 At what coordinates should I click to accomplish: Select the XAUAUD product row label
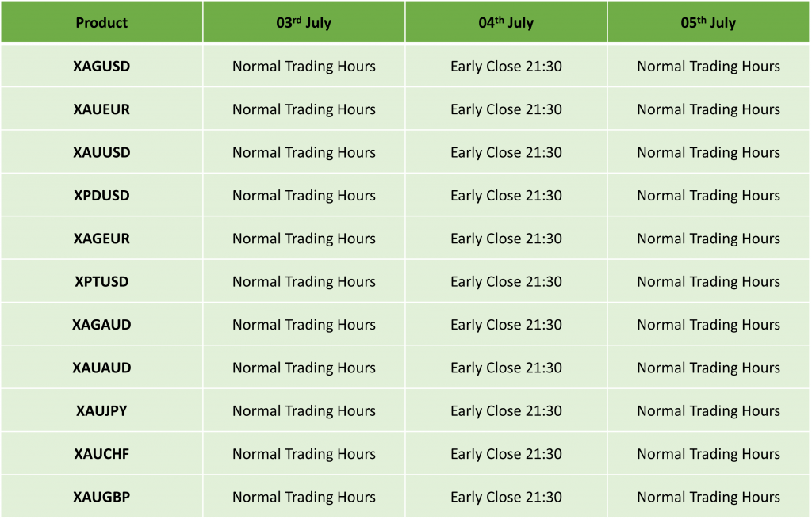pyautogui.click(x=101, y=368)
